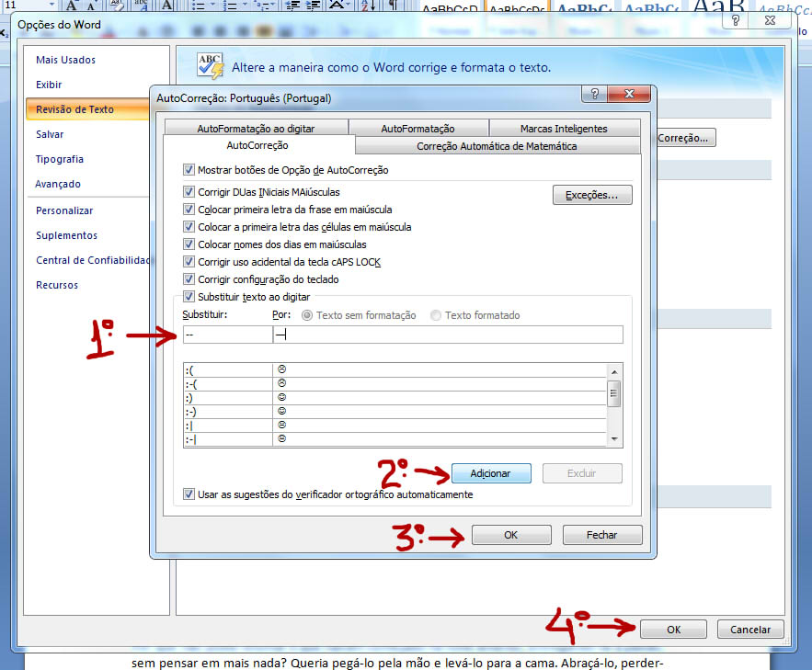Click the Excluir button
Viewport: 812px width, 670px height.
tap(581, 473)
